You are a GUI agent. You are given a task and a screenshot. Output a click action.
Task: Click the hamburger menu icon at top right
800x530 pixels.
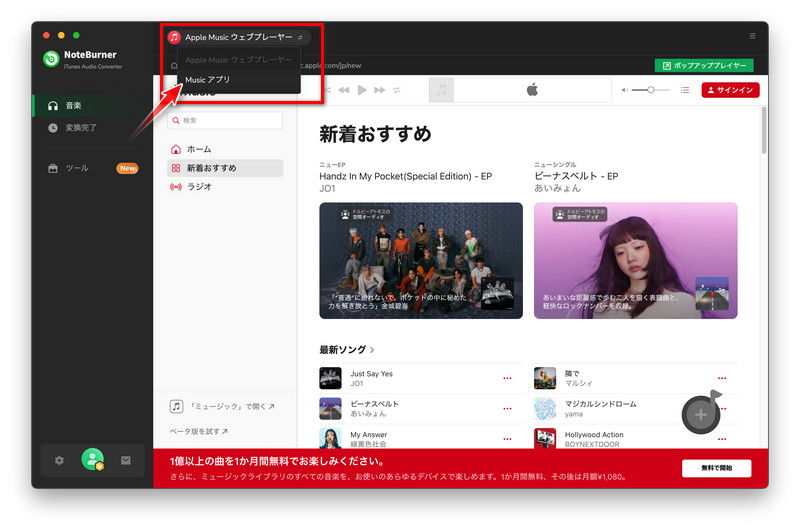pos(752,36)
